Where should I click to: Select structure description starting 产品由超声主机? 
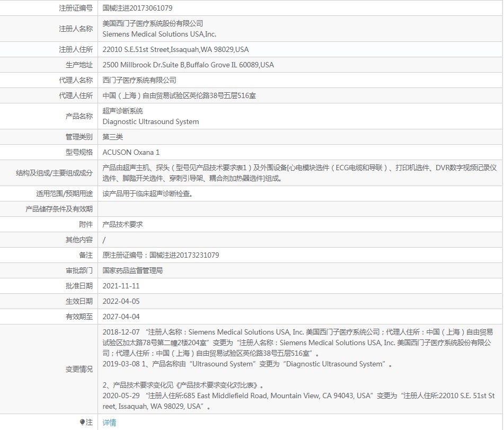click(x=299, y=173)
